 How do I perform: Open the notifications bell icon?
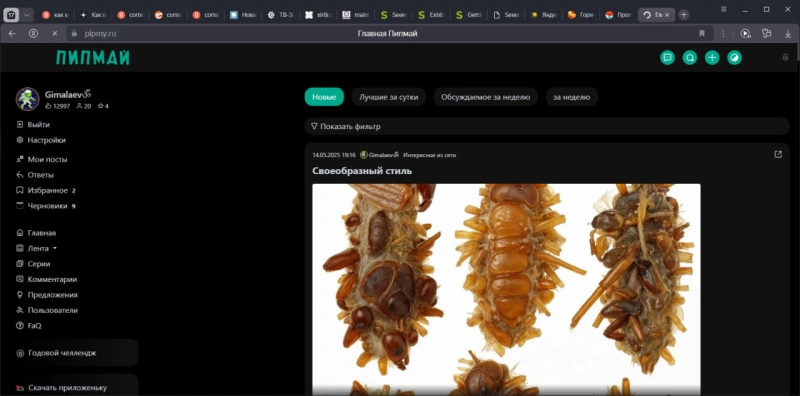785,58
